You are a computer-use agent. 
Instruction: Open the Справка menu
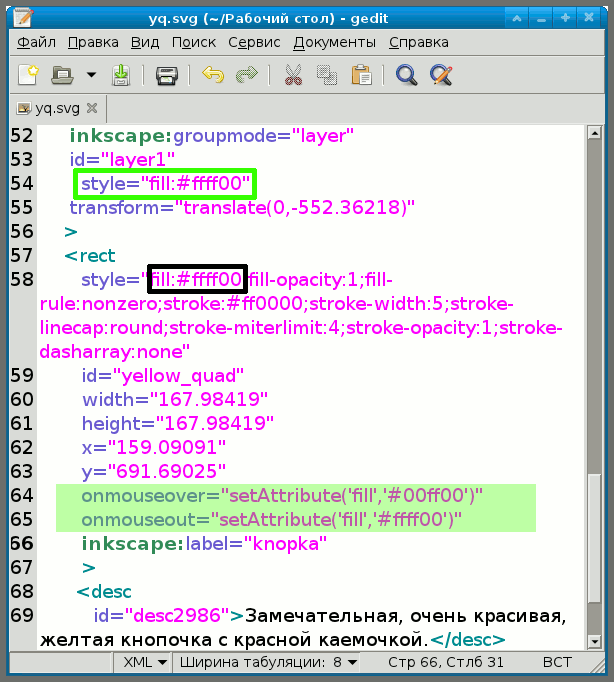(419, 42)
